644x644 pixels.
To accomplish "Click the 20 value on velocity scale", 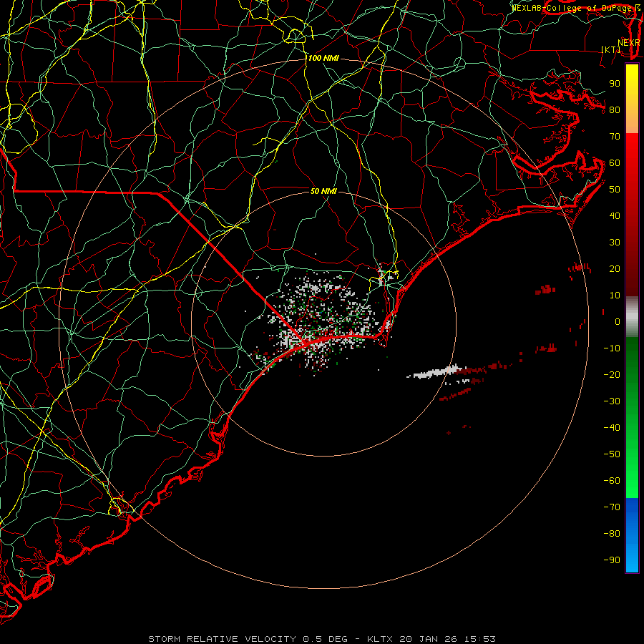I will coord(615,268).
